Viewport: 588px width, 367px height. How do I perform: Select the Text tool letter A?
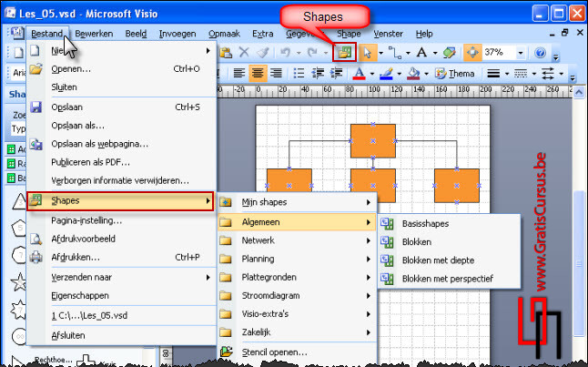click(421, 53)
